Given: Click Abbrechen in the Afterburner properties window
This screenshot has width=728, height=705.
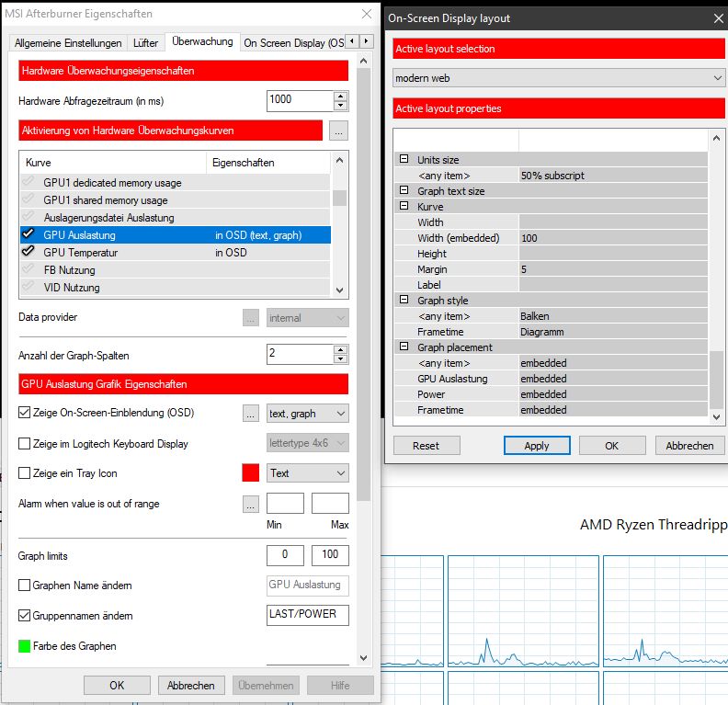Looking at the screenshot, I should [191, 686].
